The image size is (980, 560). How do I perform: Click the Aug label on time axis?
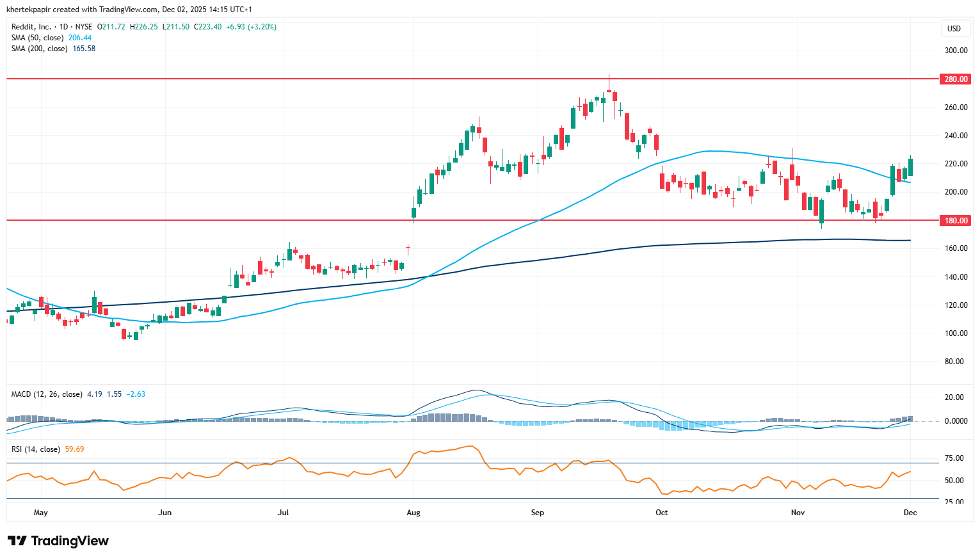414,513
